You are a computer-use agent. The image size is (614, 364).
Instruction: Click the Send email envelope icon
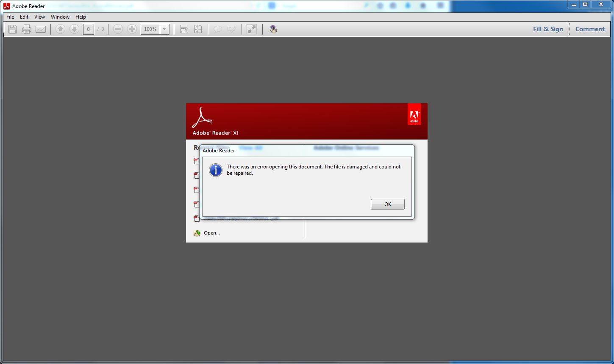[41, 29]
